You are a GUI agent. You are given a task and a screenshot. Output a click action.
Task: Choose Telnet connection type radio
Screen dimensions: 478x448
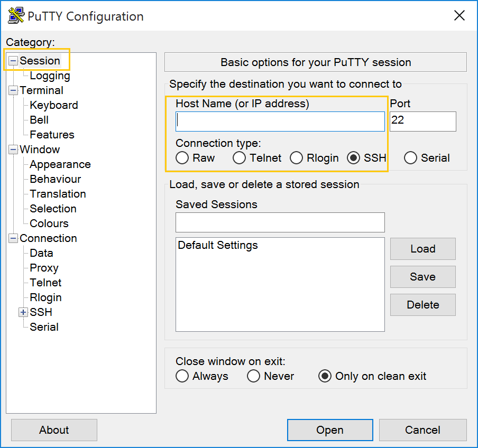click(x=239, y=158)
